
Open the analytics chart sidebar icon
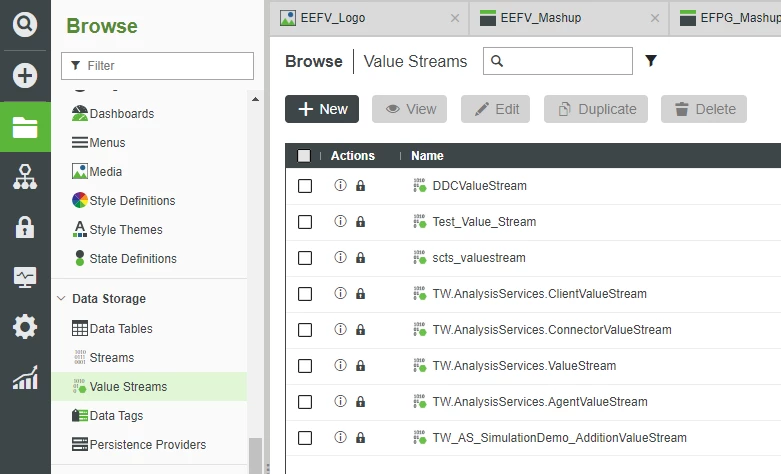(x=25, y=377)
